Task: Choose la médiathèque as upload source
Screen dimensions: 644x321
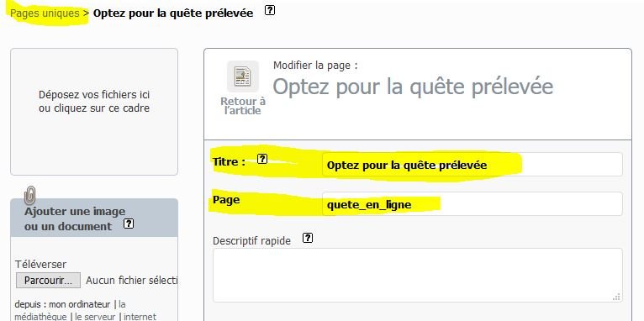Action: pyautogui.click(x=70, y=310)
